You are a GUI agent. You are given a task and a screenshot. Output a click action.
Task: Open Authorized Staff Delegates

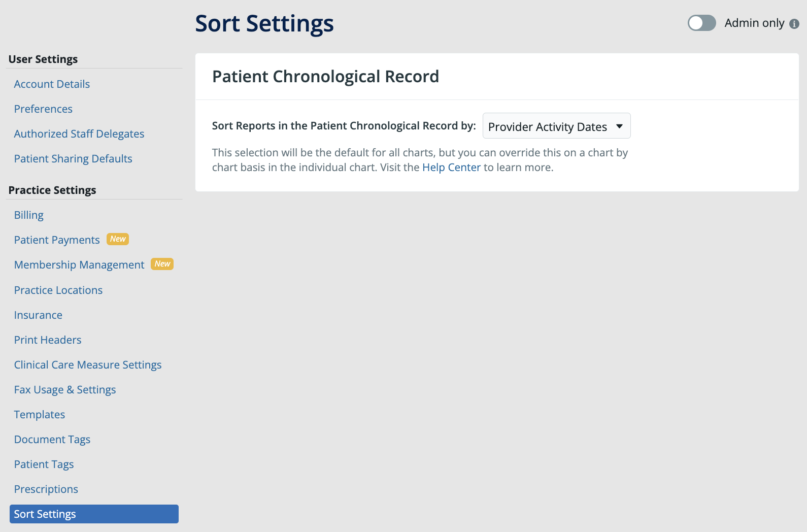79,134
